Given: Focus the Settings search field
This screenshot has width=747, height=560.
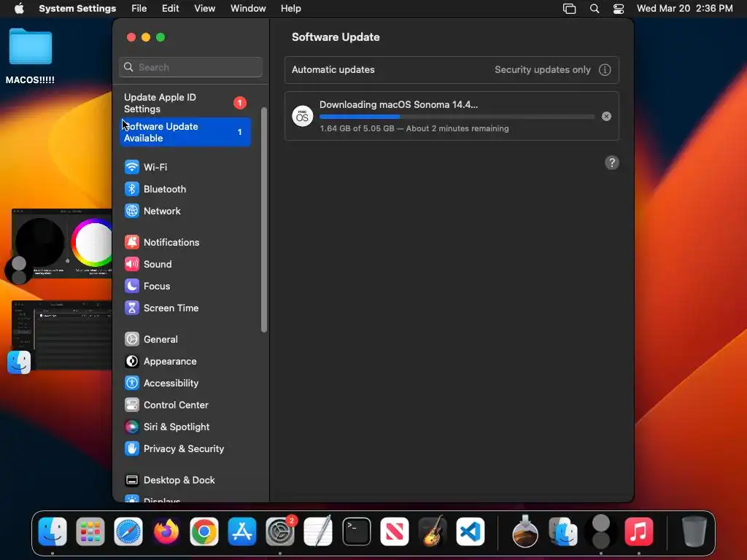Looking at the screenshot, I should pyautogui.click(x=190, y=67).
